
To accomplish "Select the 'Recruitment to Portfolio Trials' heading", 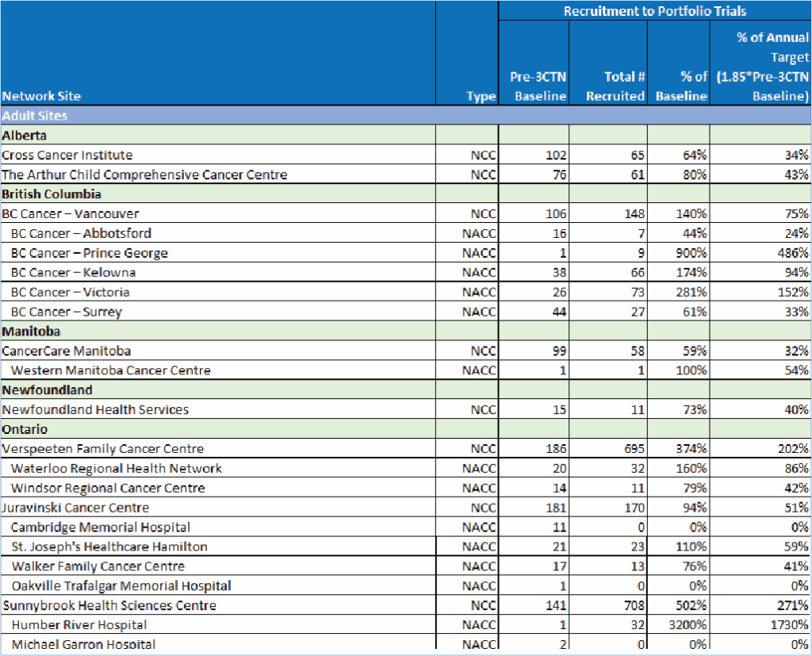I will 655,11.
